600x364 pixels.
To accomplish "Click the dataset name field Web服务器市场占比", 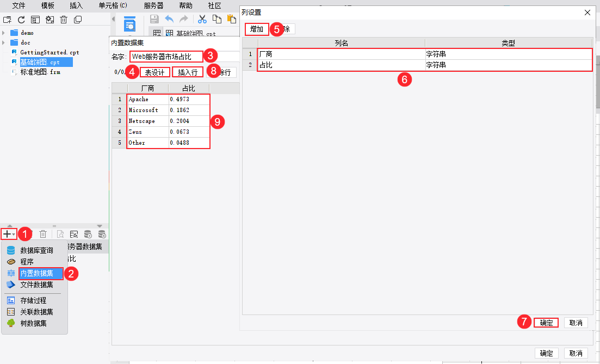I will click(166, 57).
